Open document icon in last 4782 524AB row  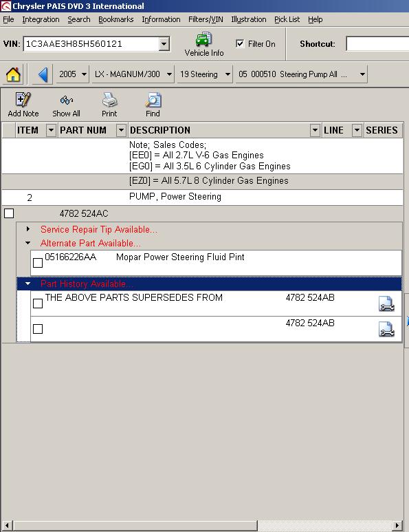(x=386, y=329)
